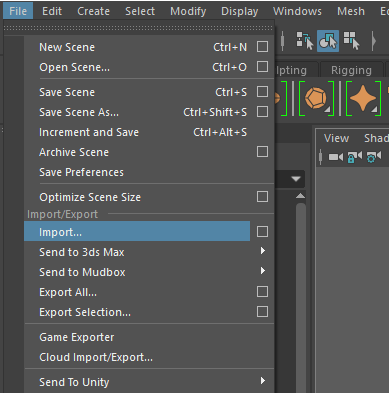Screen dimensions: 389x393
Task: Open Export Selection options box
Action: 262,312
